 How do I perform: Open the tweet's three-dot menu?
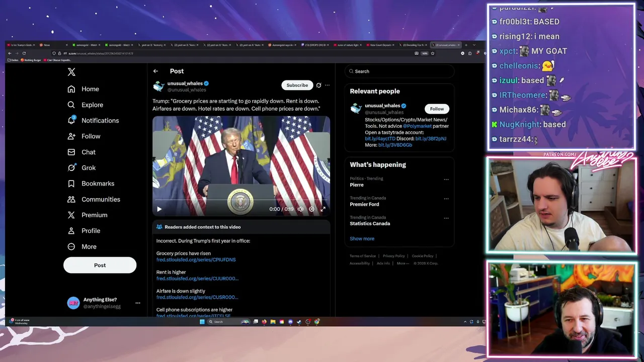click(x=327, y=85)
